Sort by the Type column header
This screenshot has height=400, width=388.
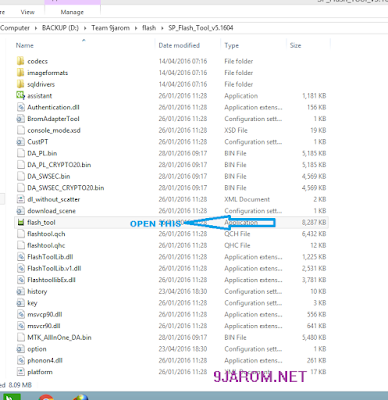pos(232,45)
